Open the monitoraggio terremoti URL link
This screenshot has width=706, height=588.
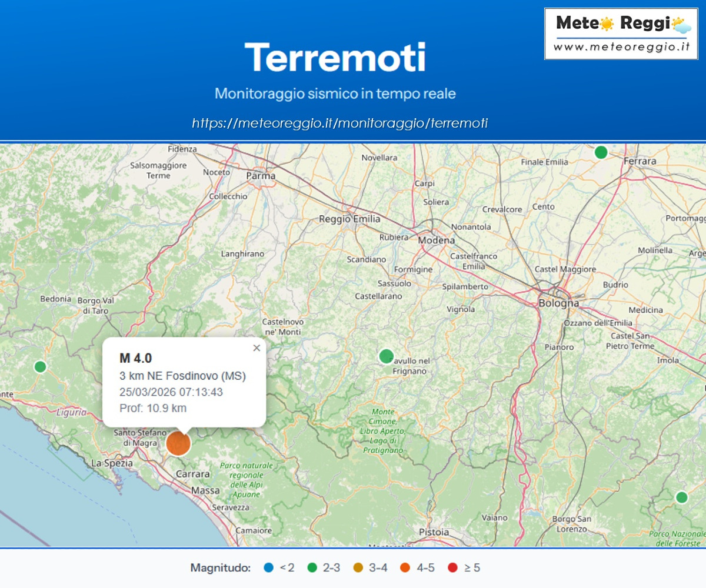coord(339,123)
